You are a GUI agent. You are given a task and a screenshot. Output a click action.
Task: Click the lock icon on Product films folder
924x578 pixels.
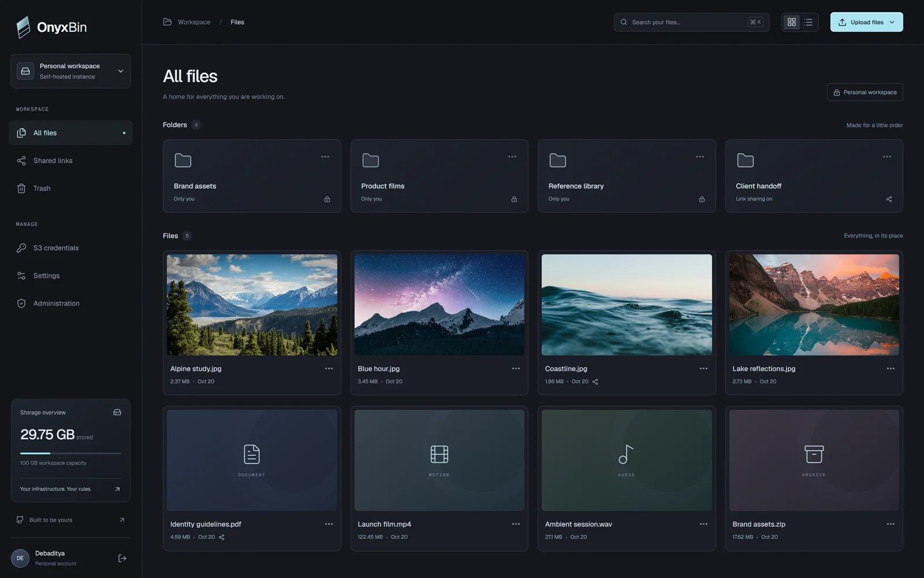click(x=514, y=199)
